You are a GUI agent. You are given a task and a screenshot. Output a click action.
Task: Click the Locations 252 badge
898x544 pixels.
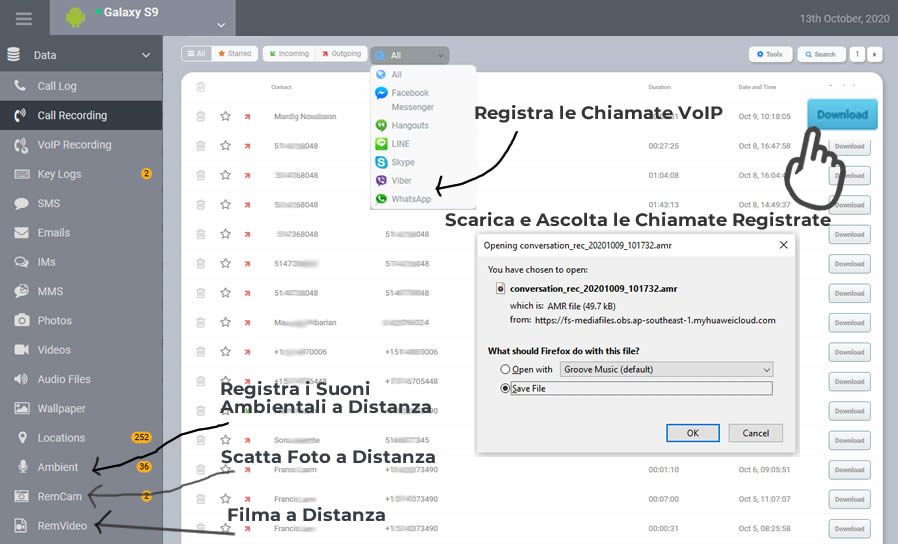click(x=141, y=437)
